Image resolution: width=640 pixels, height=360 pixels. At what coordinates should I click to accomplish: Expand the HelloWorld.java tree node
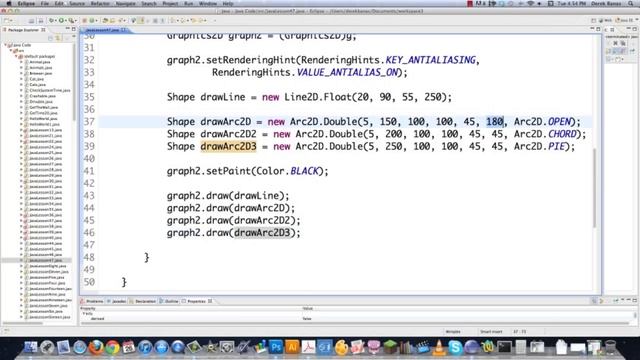point(22,118)
